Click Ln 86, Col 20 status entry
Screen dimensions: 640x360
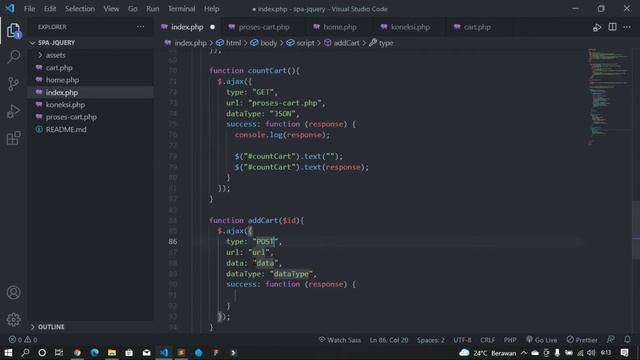389,340
